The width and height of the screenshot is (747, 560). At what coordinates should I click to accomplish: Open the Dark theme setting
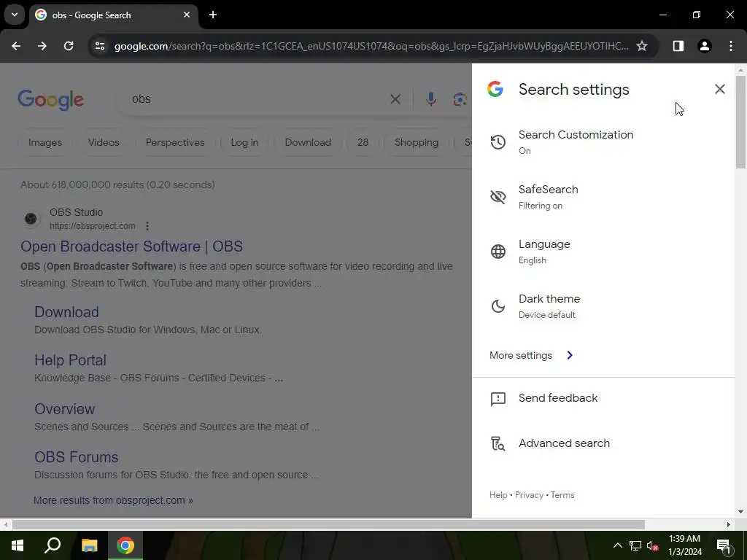pyautogui.click(x=603, y=306)
